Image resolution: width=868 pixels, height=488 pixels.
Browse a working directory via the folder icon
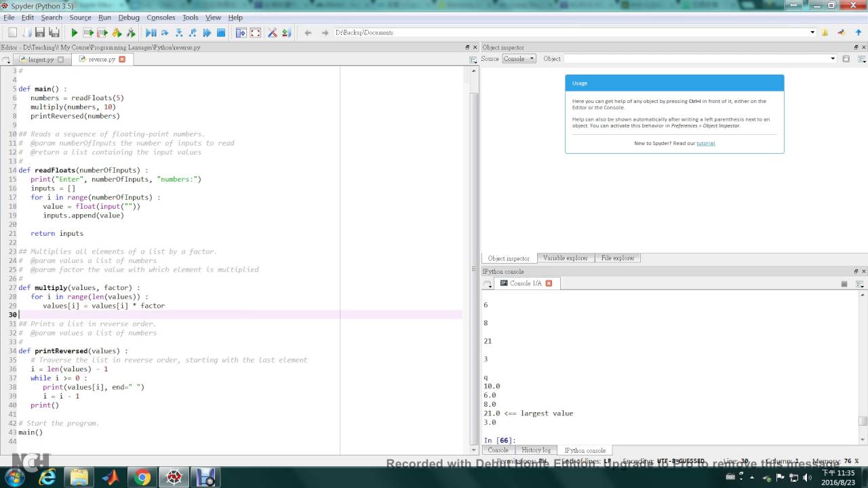(825, 33)
